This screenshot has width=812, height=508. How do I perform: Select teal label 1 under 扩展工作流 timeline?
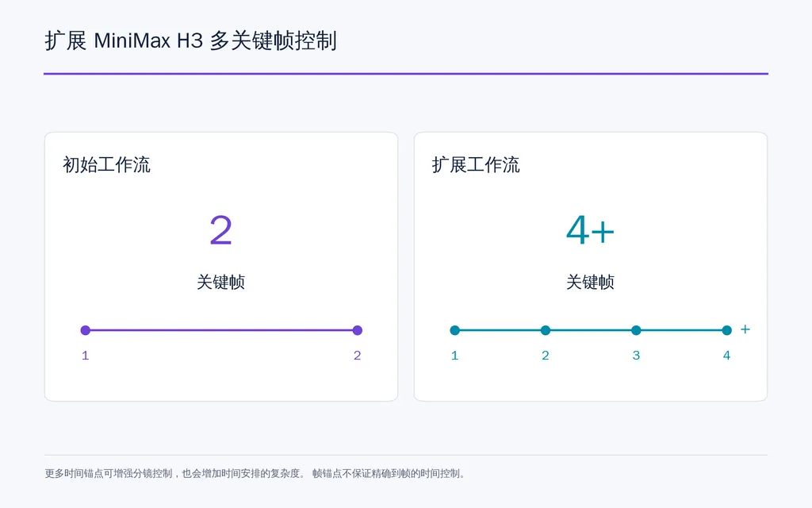pos(454,355)
